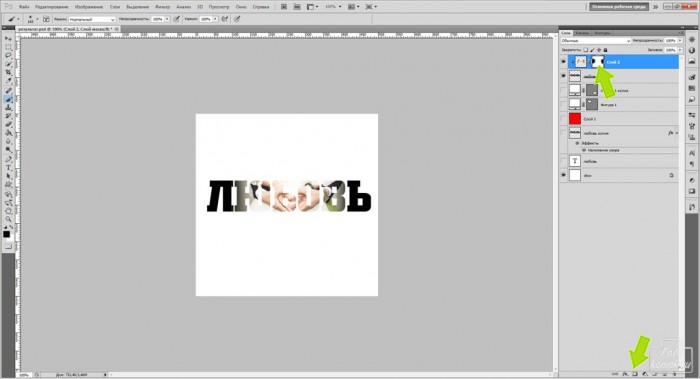The width and height of the screenshot is (700, 379).
Task: Select the Lasso tool
Action: (8, 55)
